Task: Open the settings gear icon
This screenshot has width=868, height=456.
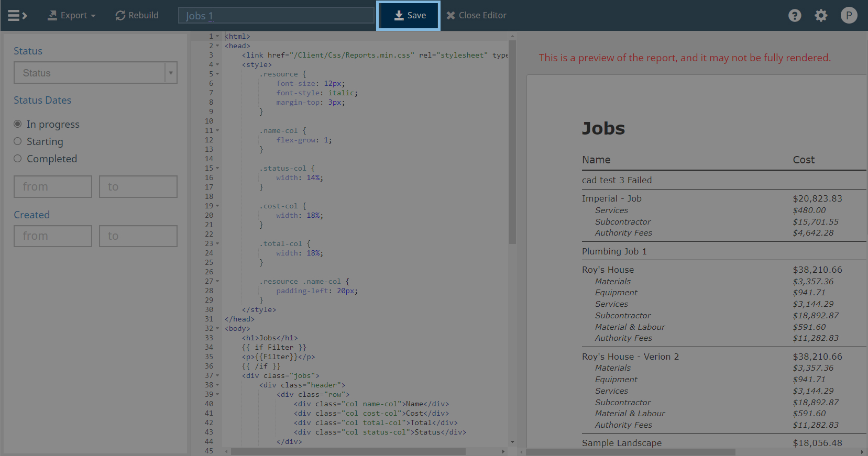Action: click(821, 15)
